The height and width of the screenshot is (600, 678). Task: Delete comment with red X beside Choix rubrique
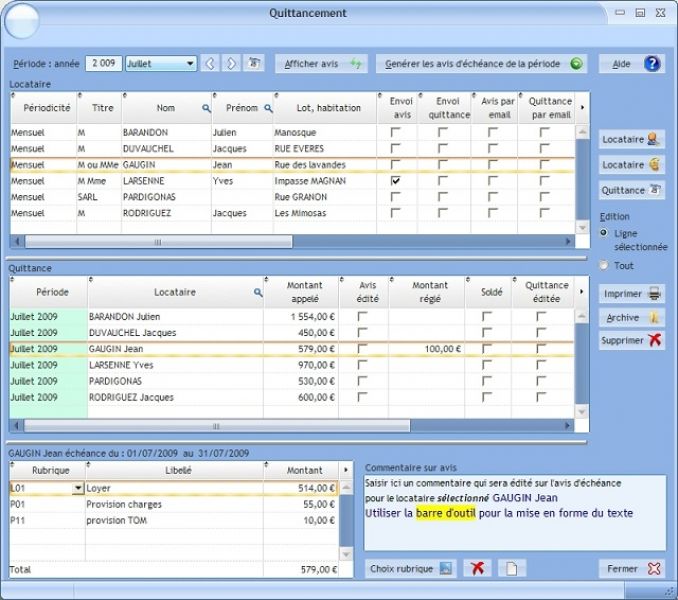coord(477,568)
